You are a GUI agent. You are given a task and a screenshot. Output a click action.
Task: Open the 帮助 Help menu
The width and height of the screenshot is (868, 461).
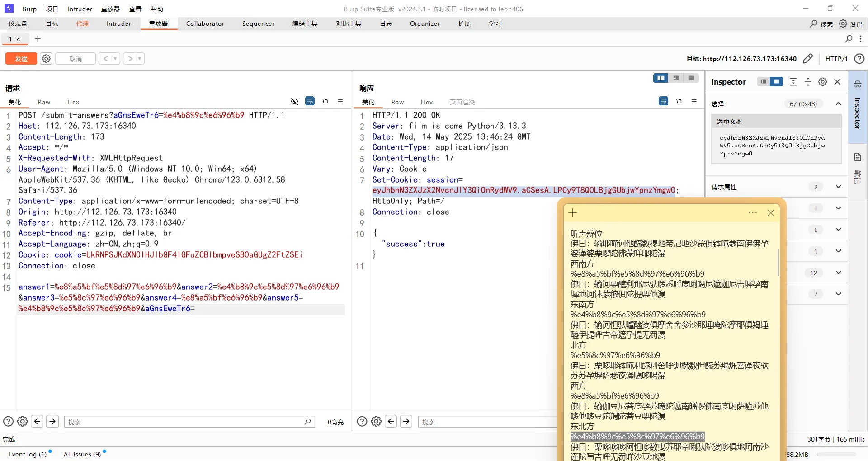(x=157, y=9)
